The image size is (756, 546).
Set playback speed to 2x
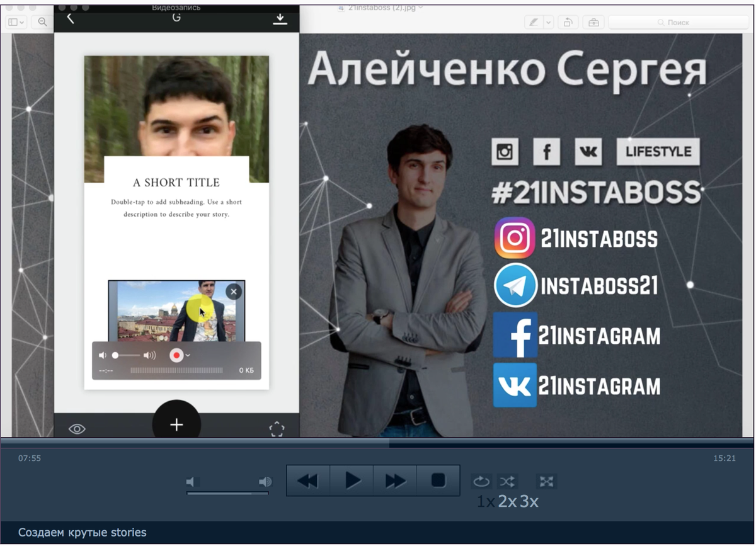coord(507,502)
